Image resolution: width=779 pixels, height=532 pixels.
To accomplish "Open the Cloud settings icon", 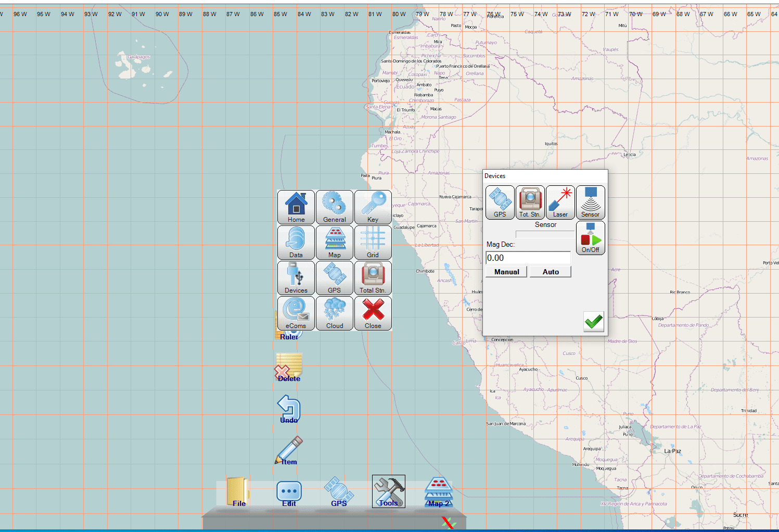I will click(335, 313).
